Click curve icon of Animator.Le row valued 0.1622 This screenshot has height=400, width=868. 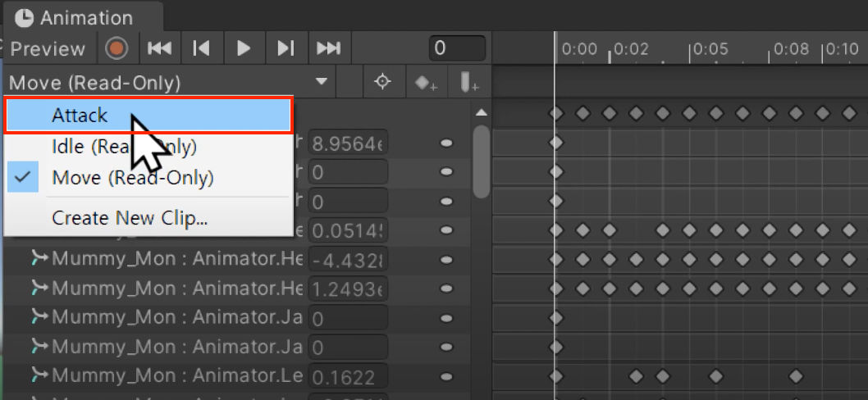click(40, 375)
